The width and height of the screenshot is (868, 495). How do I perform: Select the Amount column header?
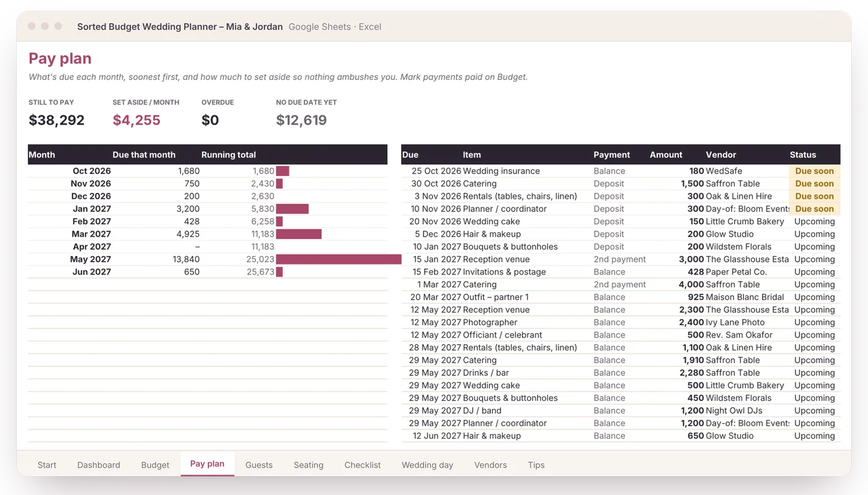pyautogui.click(x=666, y=155)
